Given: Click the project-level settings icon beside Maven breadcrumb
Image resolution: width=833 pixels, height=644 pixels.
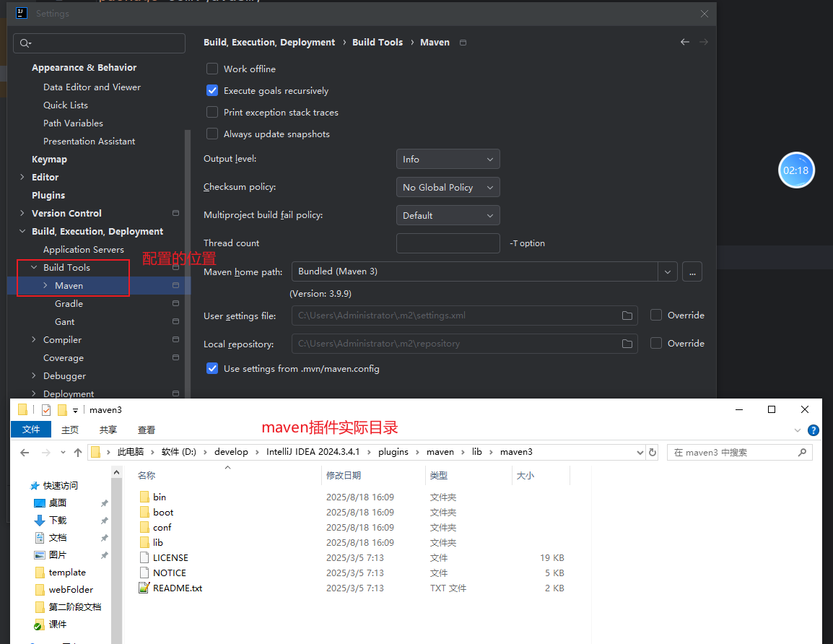Looking at the screenshot, I should tap(463, 43).
